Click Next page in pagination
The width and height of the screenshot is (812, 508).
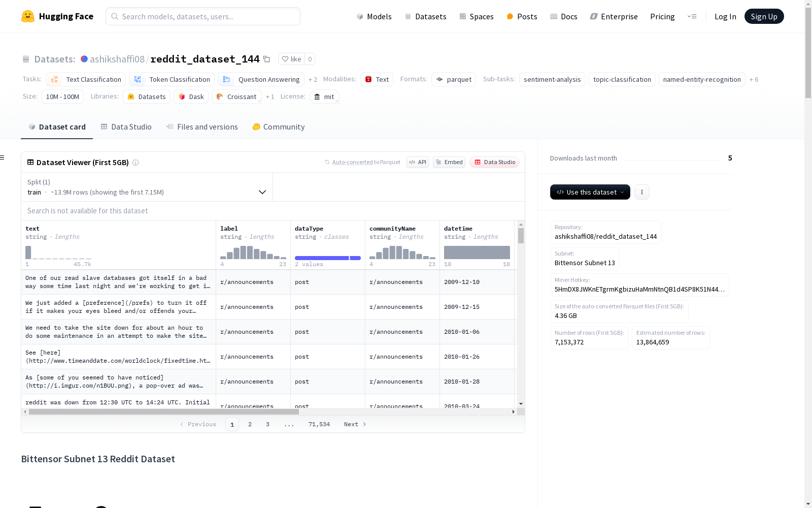pyautogui.click(x=355, y=424)
